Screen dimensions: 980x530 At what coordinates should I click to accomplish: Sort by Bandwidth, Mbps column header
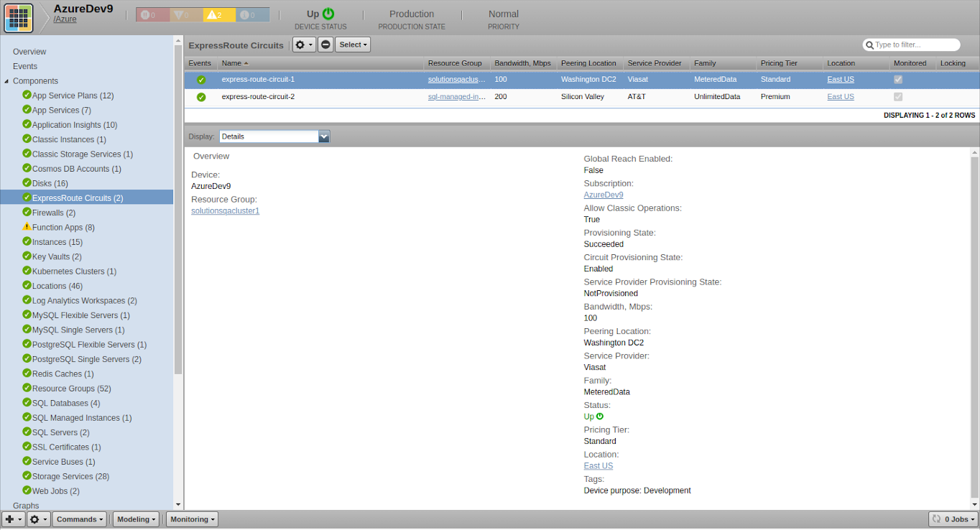tap(522, 63)
